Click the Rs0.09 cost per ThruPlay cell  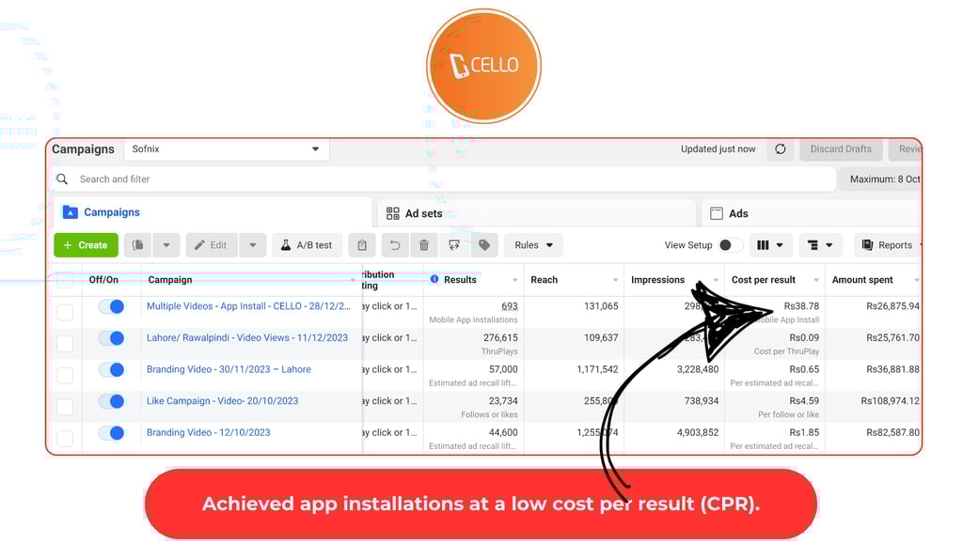click(x=804, y=337)
